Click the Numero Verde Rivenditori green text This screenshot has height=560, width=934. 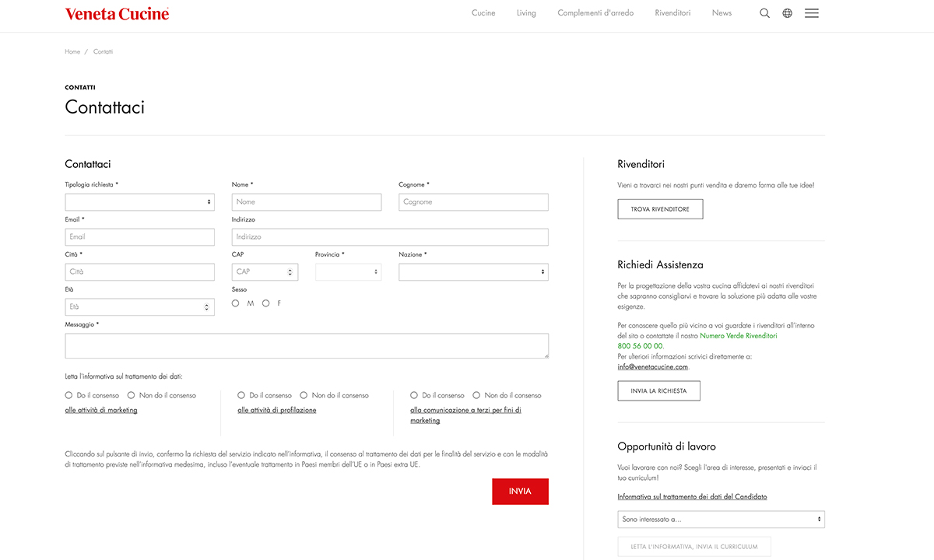(739, 335)
